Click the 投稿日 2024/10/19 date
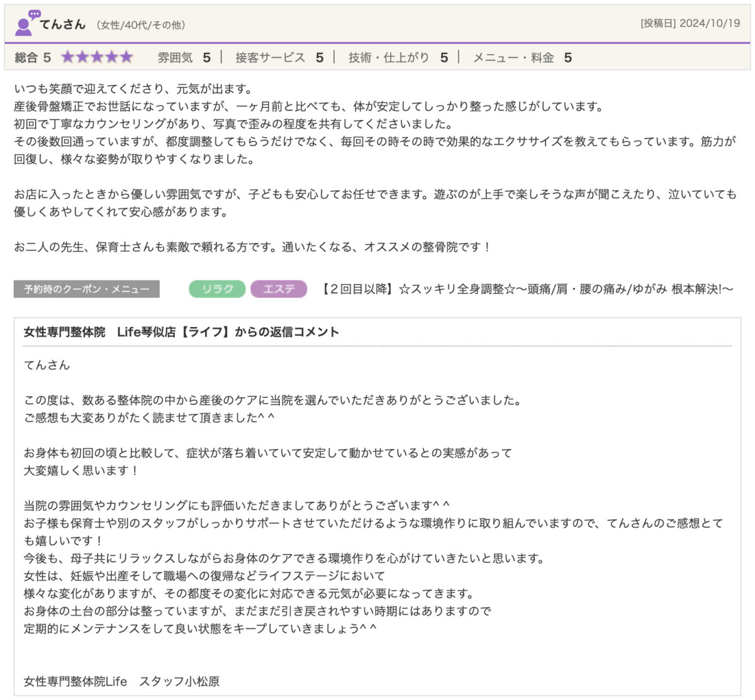755x700 pixels. point(690,23)
